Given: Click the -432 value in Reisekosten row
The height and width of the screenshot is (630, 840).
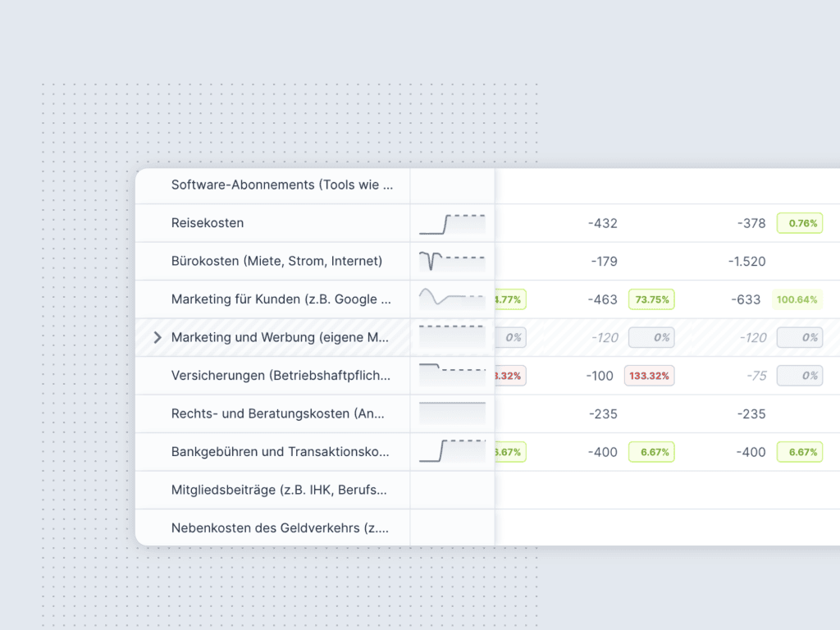Looking at the screenshot, I should point(603,223).
